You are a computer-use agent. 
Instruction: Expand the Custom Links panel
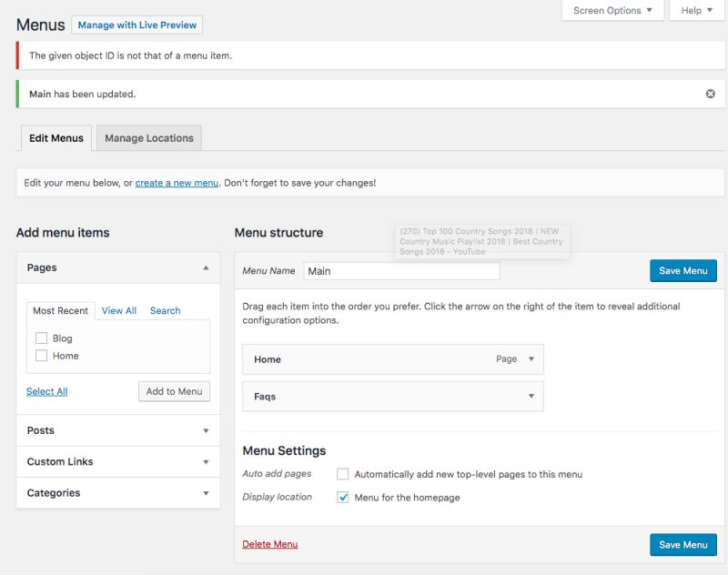[x=206, y=461]
